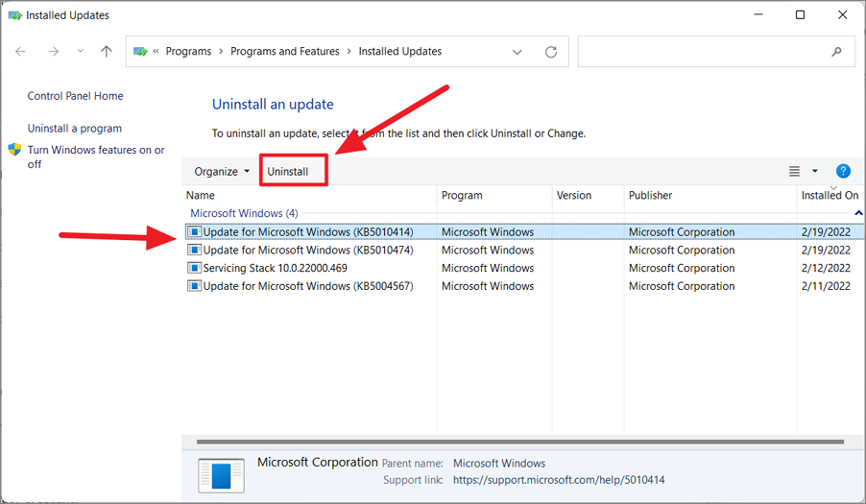The width and height of the screenshot is (866, 504).
Task: Refresh the Installed Updates list
Action: [x=551, y=52]
